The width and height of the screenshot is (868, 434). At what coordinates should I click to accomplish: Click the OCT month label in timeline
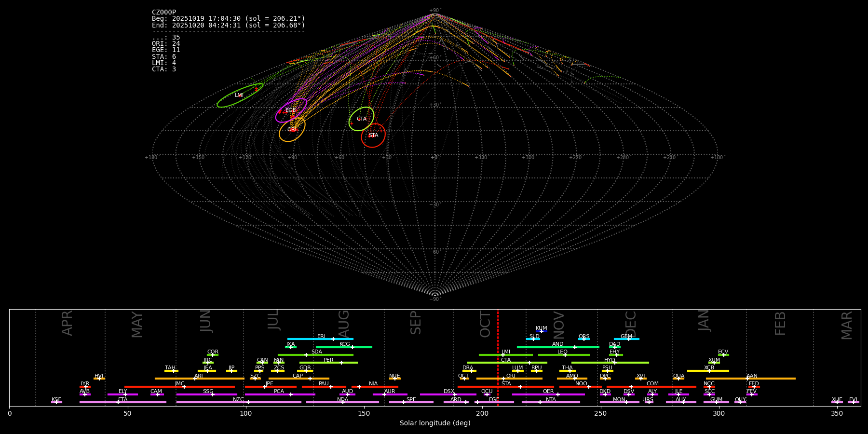click(x=485, y=324)
